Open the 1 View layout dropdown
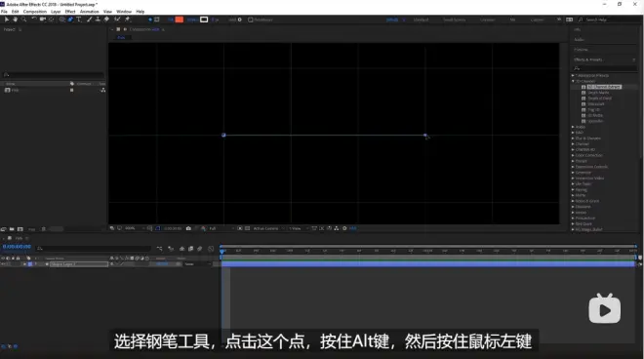This screenshot has width=644, height=359. tap(299, 228)
